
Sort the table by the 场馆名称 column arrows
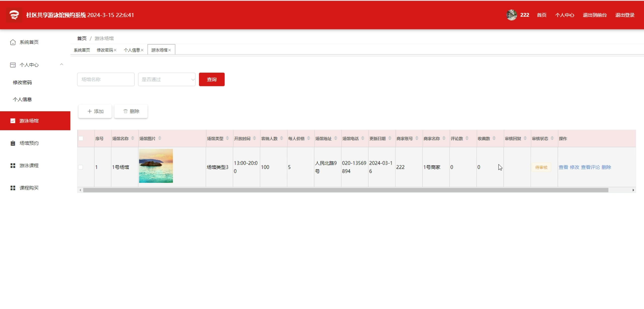click(133, 138)
